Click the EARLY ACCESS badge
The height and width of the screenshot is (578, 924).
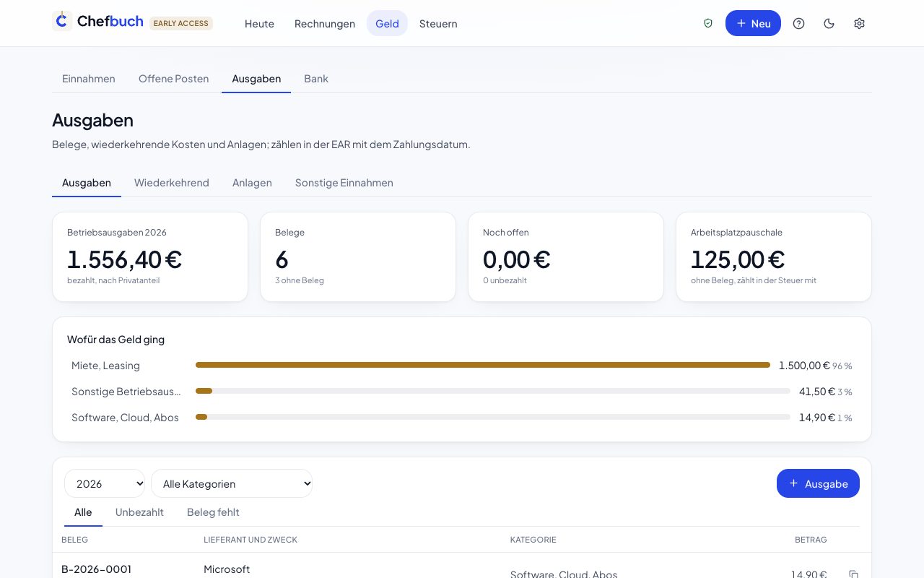[x=181, y=23]
